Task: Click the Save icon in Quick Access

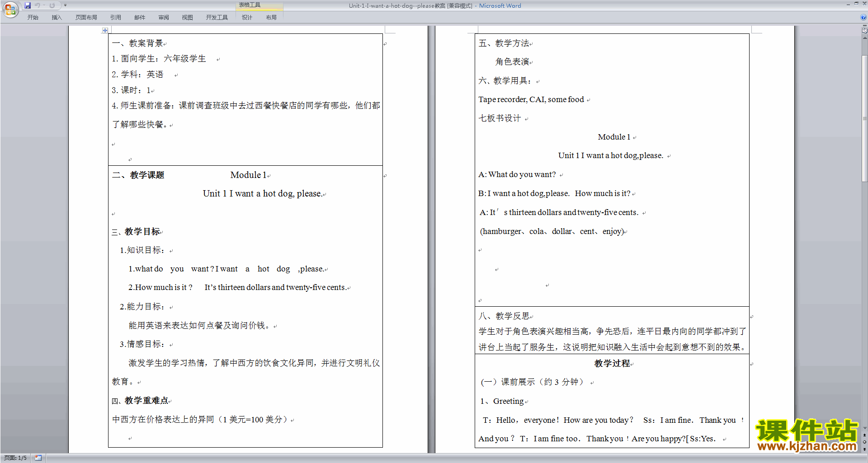Action: [28, 5]
